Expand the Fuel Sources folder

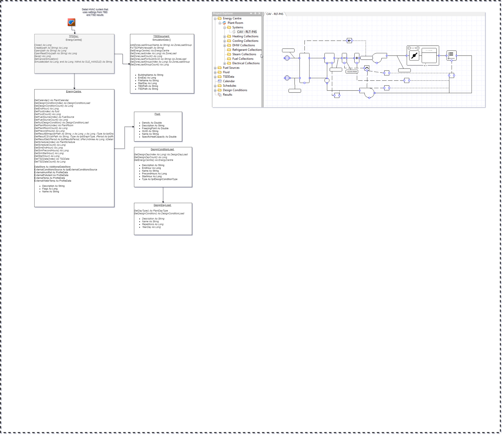[x=215, y=68]
